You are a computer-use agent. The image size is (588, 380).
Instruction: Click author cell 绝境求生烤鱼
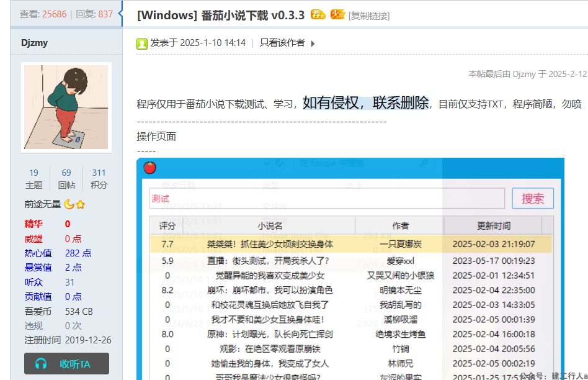click(401, 334)
